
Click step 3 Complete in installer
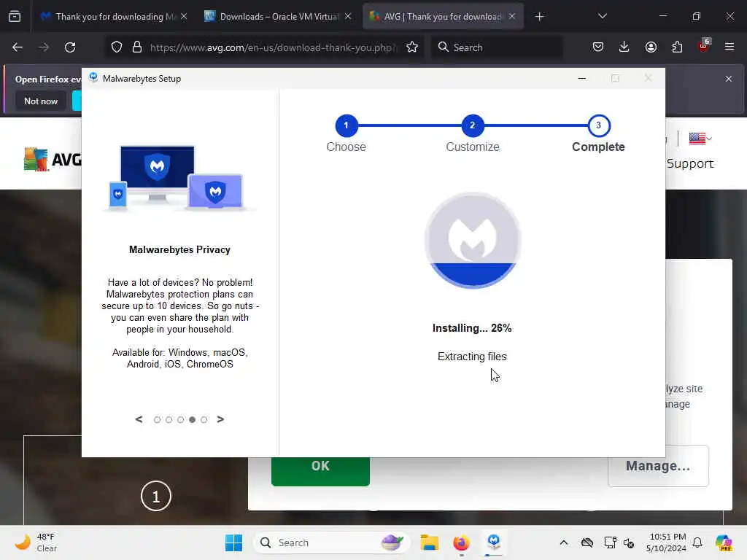coord(598,125)
